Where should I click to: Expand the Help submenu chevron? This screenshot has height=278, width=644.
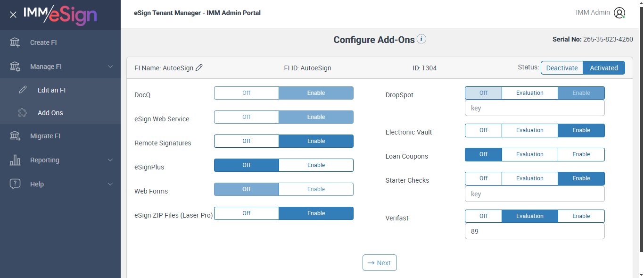110,184
